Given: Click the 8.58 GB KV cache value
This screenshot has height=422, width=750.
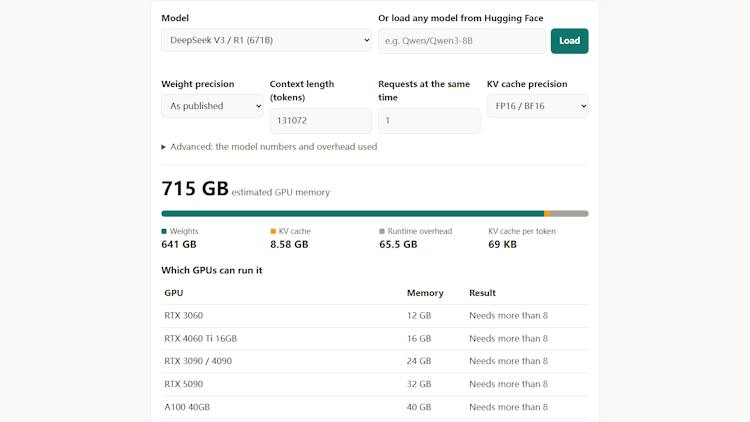Looking at the screenshot, I should [289, 244].
